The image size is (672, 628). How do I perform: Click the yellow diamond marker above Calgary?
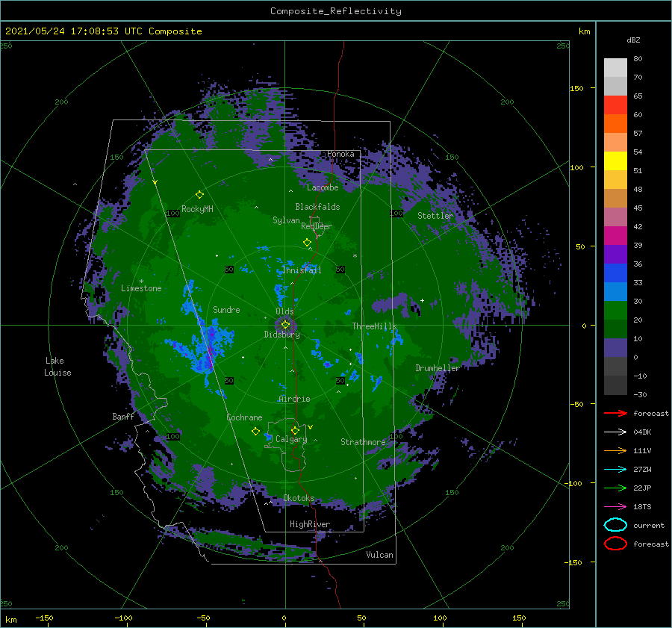295,430
